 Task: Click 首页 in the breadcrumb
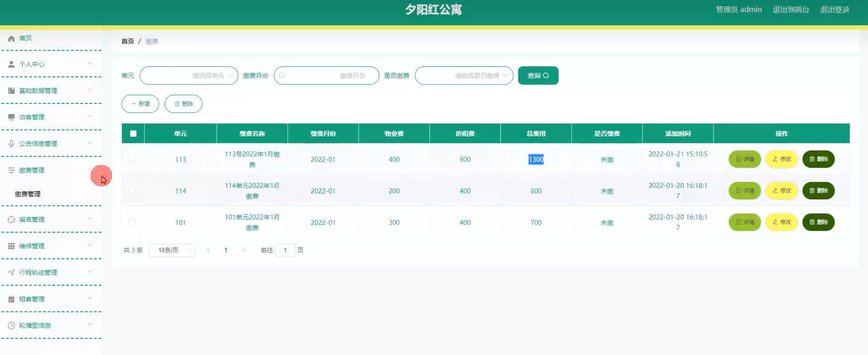[x=128, y=41]
